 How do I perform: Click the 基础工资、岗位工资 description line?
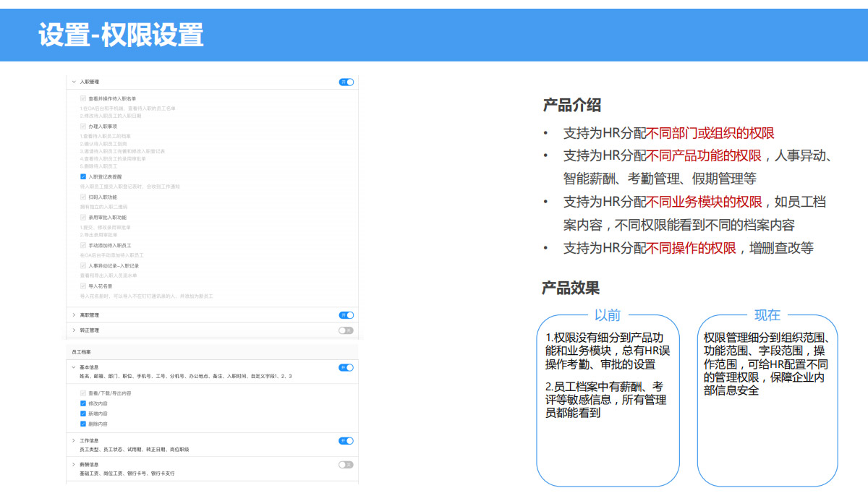(x=127, y=474)
